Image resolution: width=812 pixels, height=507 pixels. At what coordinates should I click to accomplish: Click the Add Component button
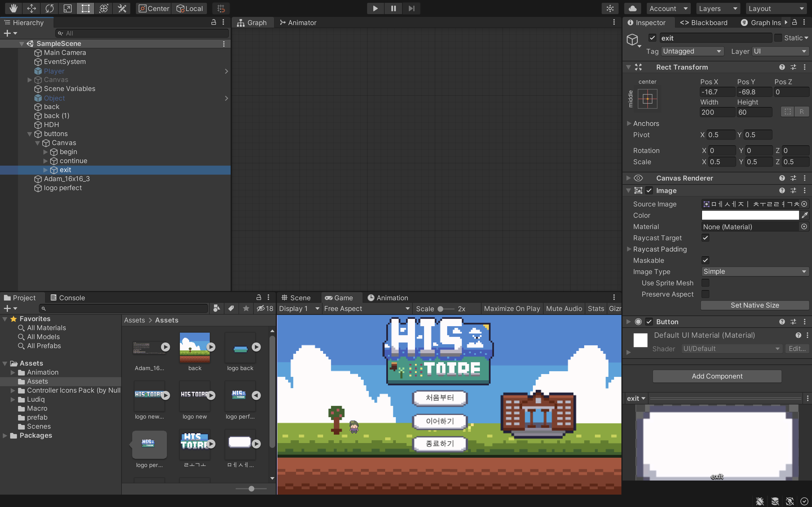[717, 376]
